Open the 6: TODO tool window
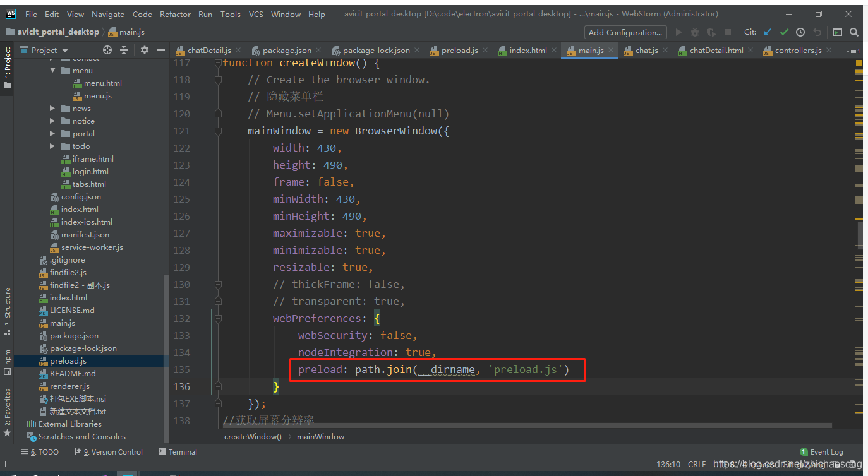868x476 pixels. pyautogui.click(x=40, y=452)
